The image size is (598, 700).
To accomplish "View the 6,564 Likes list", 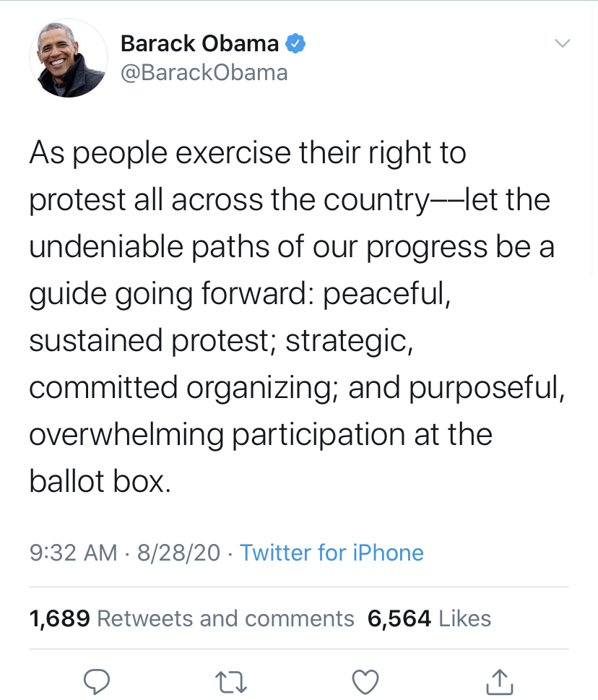I will pyautogui.click(x=429, y=619).
